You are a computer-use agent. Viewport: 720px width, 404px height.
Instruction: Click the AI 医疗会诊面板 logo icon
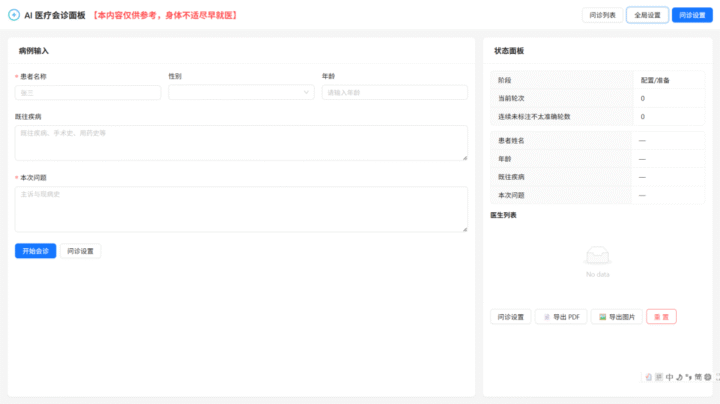(x=14, y=15)
